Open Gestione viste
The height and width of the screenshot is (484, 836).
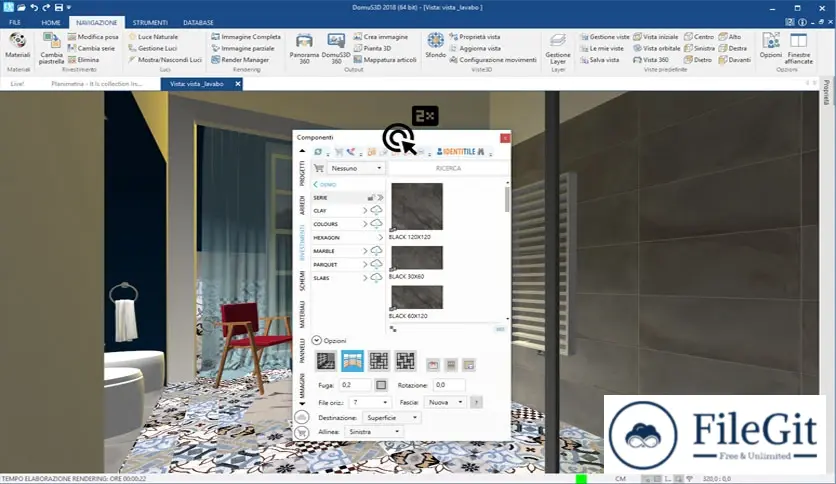coord(605,37)
